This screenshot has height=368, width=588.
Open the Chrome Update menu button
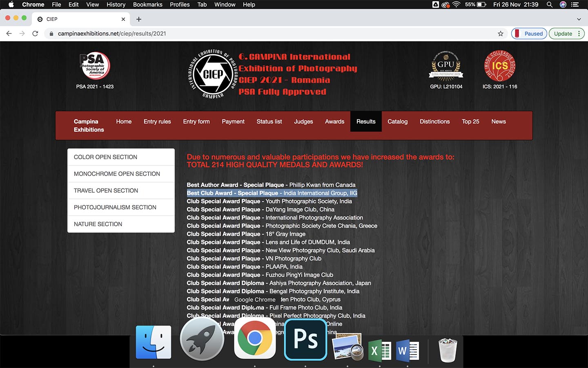tap(566, 34)
